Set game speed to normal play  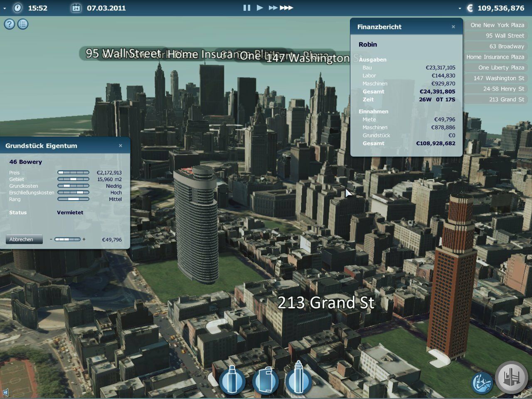pyautogui.click(x=260, y=7)
